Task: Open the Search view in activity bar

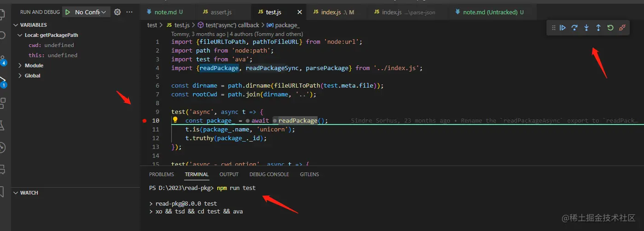Action: click(x=3, y=36)
